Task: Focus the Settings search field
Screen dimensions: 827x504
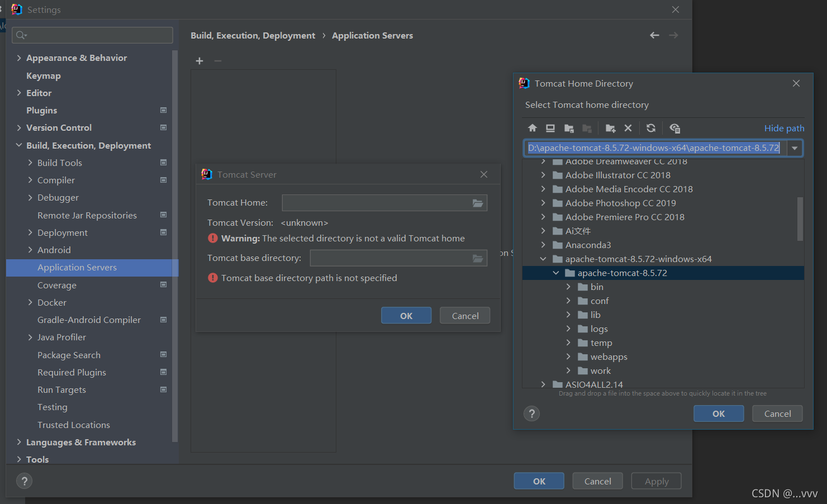Action: point(92,35)
